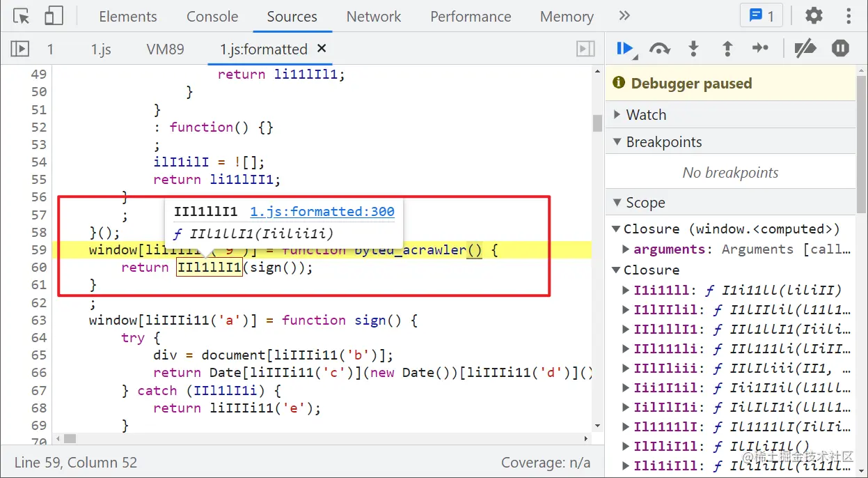Close the 1.js:formatted tab

(x=322, y=48)
